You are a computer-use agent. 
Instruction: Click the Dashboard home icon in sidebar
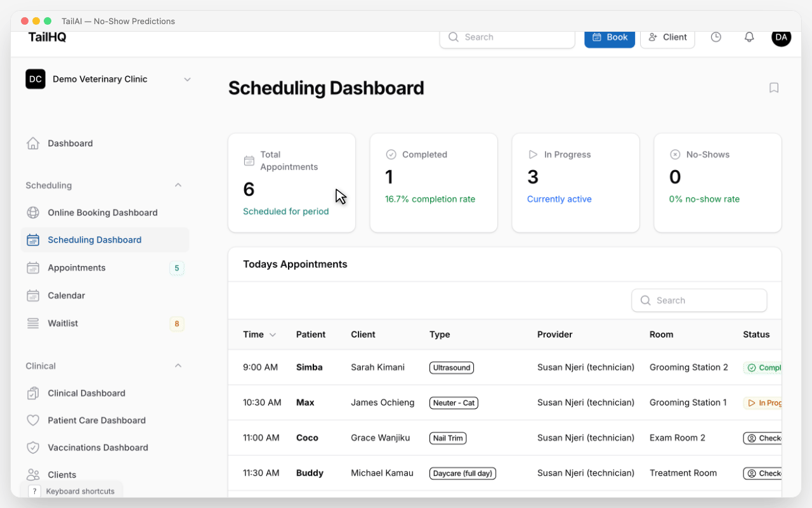[33, 144]
